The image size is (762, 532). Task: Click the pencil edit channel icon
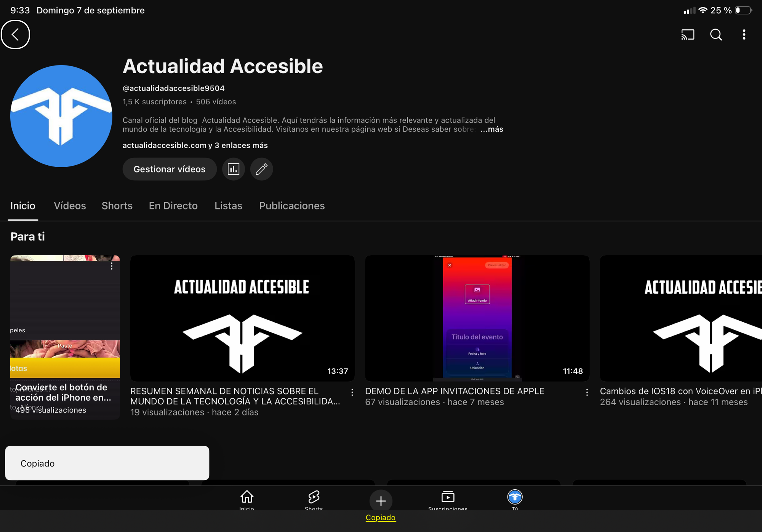[x=261, y=169]
